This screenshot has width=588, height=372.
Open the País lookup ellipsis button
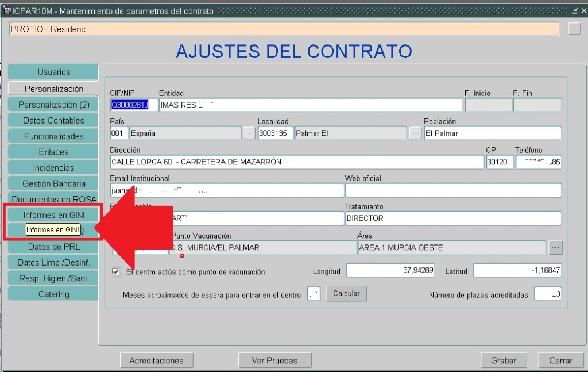(249, 133)
